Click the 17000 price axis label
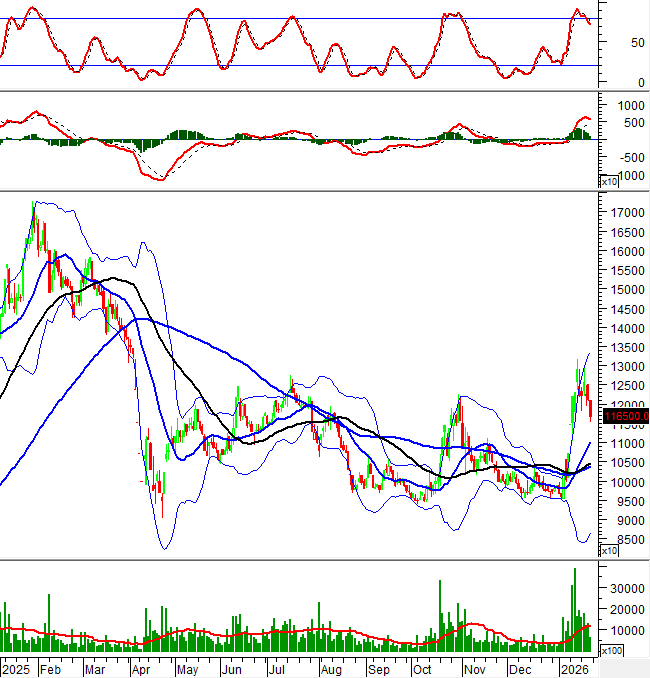The height and width of the screenshot is (678, 650). pos(626,213)
